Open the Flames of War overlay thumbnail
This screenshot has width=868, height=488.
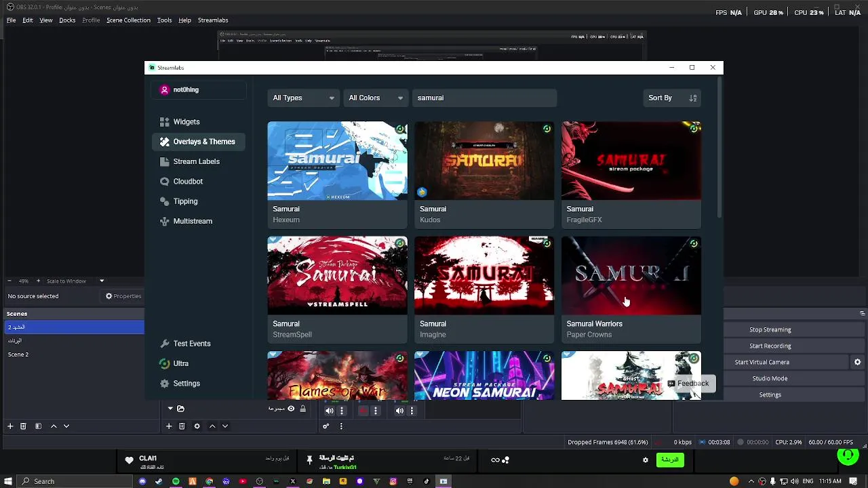coord(337,375)
